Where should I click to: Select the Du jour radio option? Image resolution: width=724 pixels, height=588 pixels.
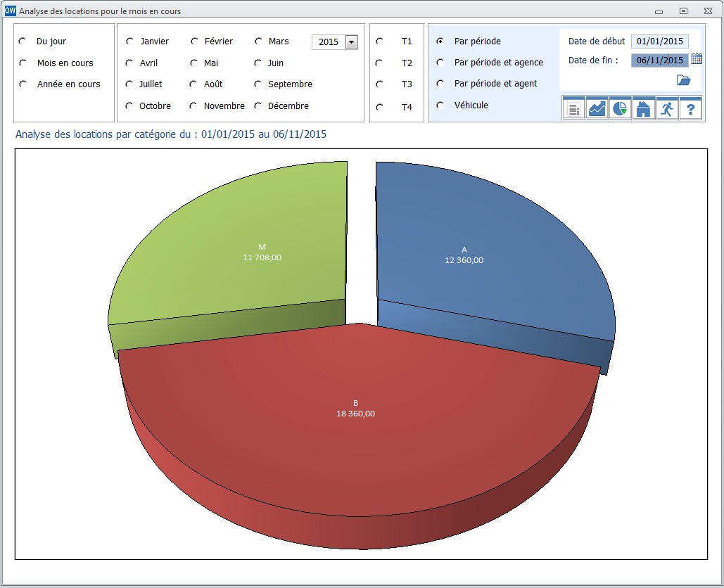click(23, 41)
